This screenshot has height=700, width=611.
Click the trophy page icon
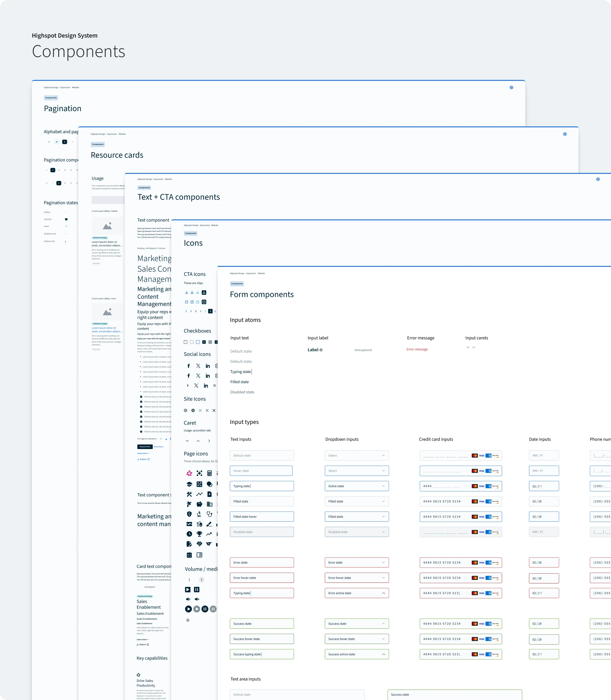[x=199, y=534]
